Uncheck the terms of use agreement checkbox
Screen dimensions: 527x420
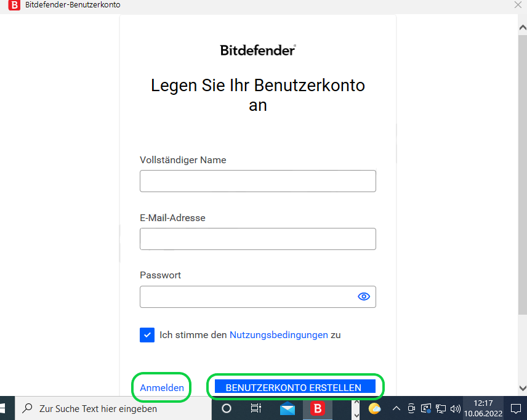(x=147, y=335)
